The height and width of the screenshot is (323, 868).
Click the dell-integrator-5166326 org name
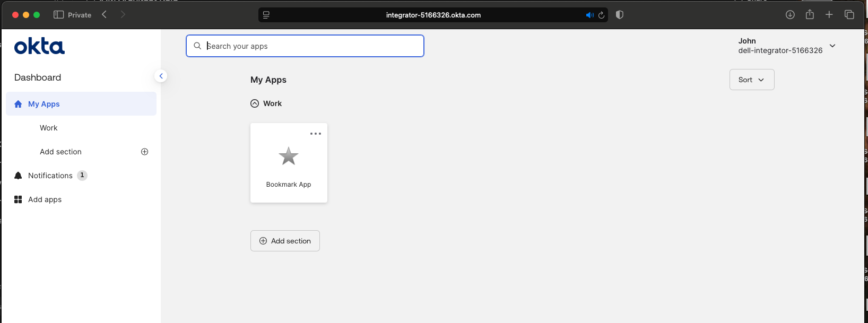tap(780, 50)
